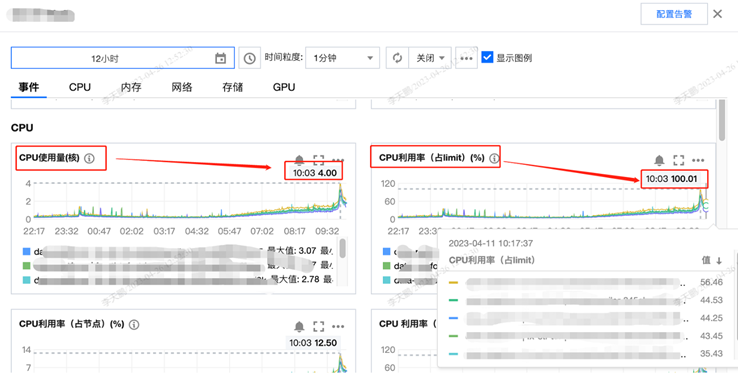The width and height of the screenshot is (738, 375).
Task: Expand CPU利用率（占limit） chart to fullscreen
Action: pos(679,160)
